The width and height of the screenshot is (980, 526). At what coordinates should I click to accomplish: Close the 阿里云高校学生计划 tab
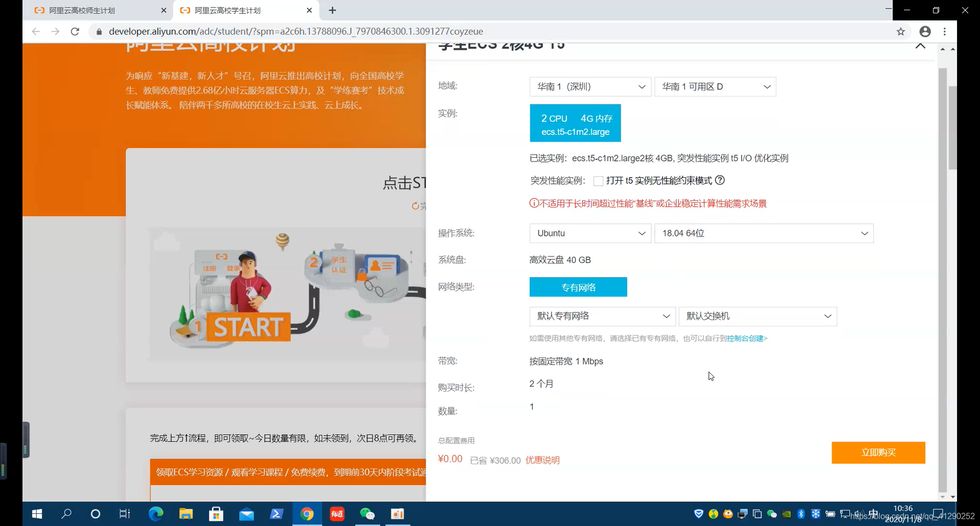click(309, 10)
